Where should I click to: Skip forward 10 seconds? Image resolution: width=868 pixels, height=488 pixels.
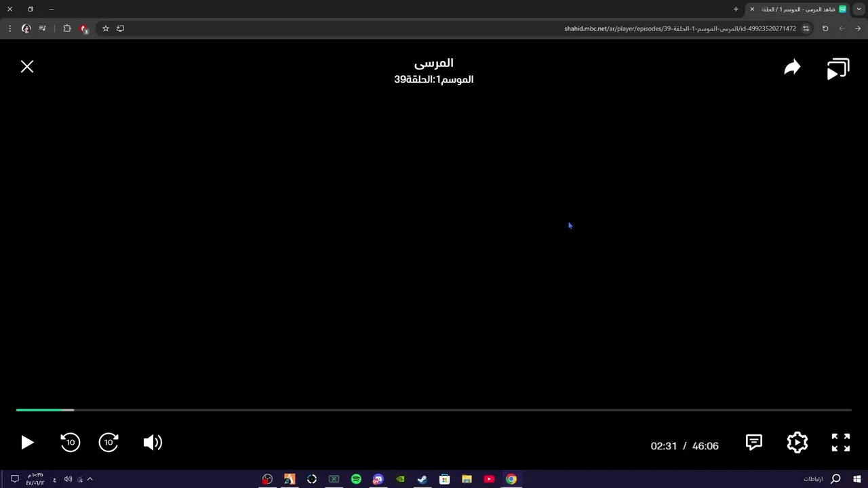[x=108, y=443]
